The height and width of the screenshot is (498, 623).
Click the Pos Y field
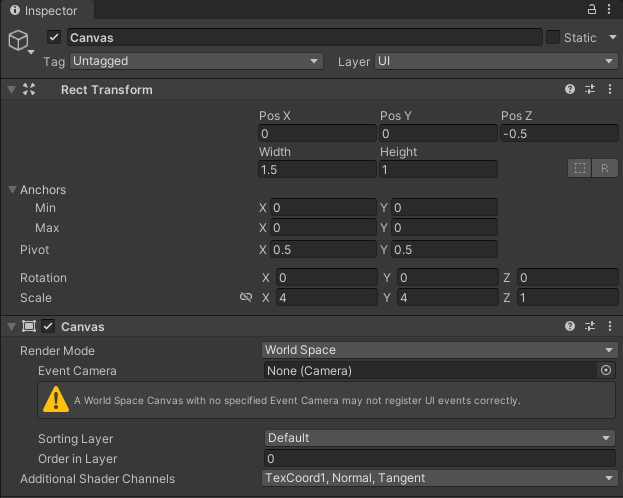pos(438,134)
